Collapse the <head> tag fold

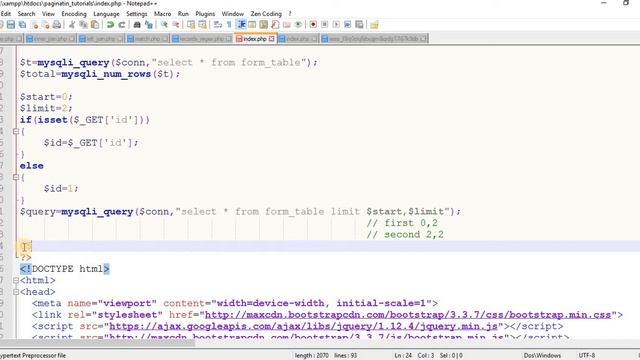tap(16, 292)
